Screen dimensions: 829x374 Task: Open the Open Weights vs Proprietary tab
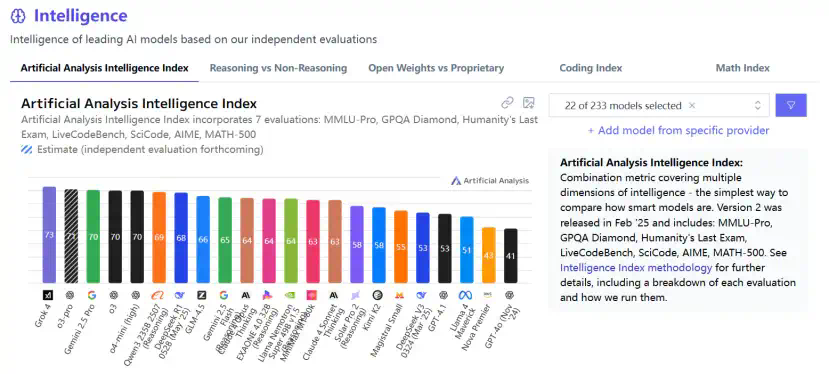[x=436, y=68]
